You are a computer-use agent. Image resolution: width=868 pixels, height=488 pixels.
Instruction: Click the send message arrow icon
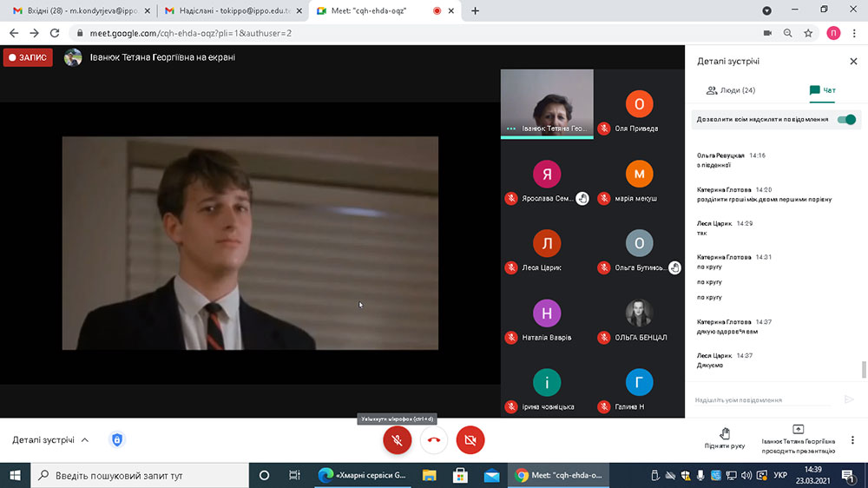849,399
